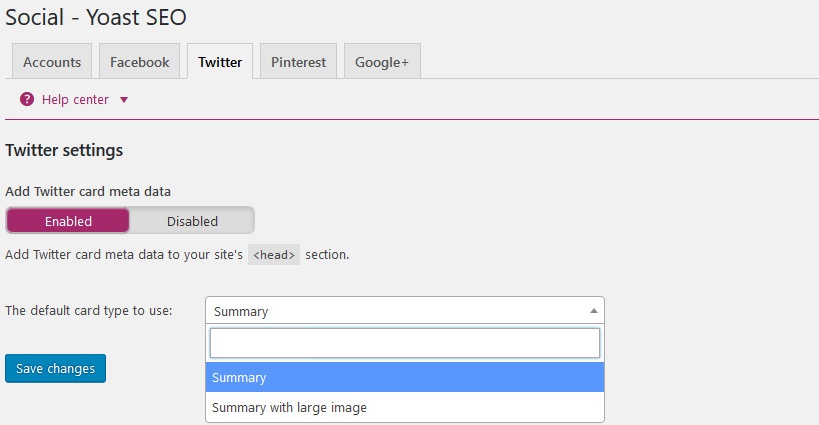Click the <head> code tag
The height and width of the screenshot is (425, 819).
point(274,255)
